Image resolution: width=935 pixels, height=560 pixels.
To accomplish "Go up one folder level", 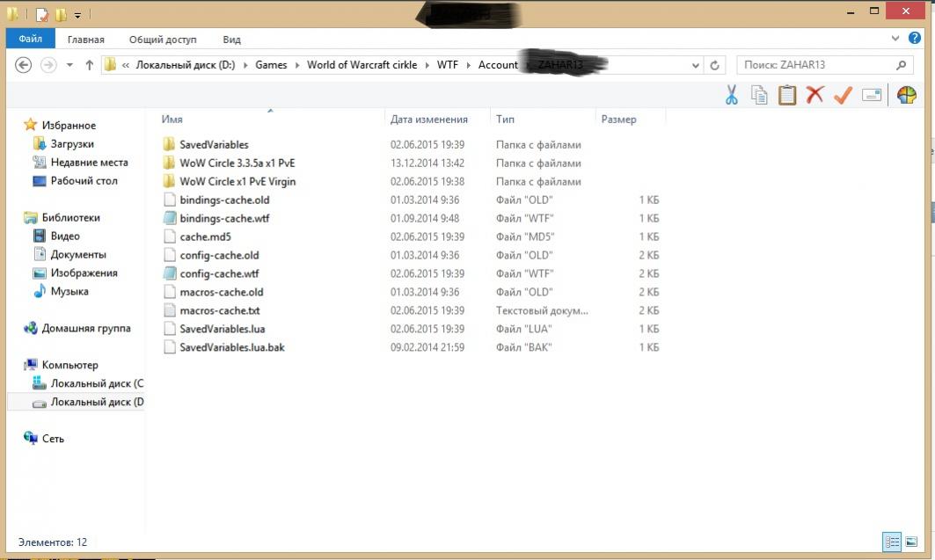I will 89,65.
